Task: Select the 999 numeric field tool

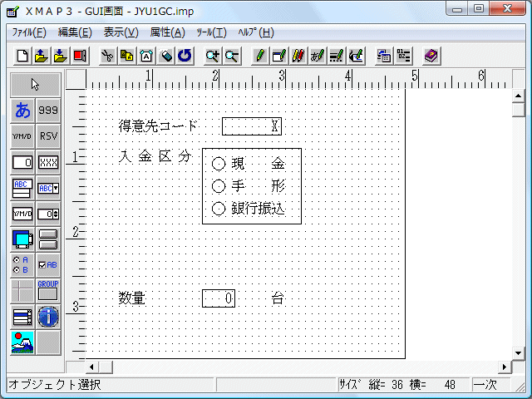Action: coord(48,111)
